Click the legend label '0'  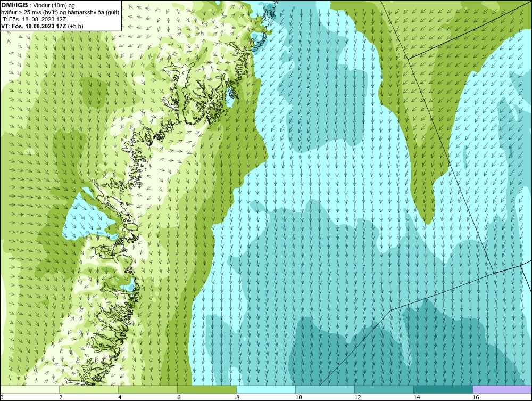tap(2, 397)
